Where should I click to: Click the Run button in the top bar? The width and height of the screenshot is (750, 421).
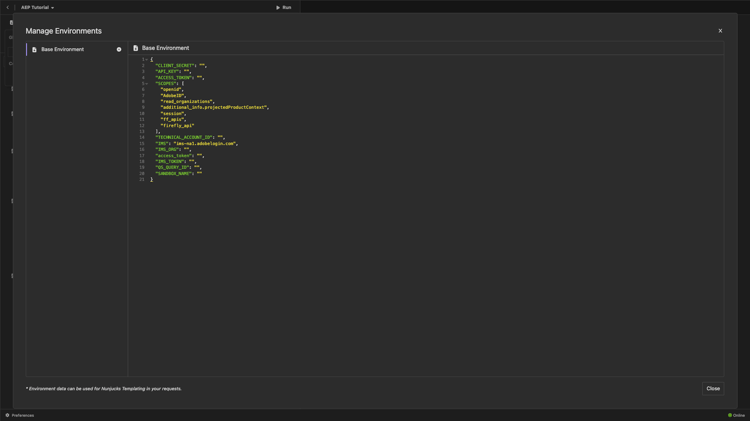(x=284, y=7)
